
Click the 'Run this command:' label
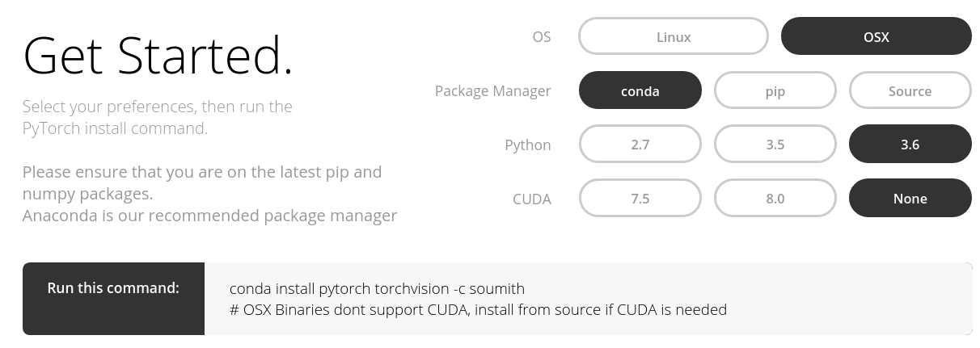click(x=113, y=288)
